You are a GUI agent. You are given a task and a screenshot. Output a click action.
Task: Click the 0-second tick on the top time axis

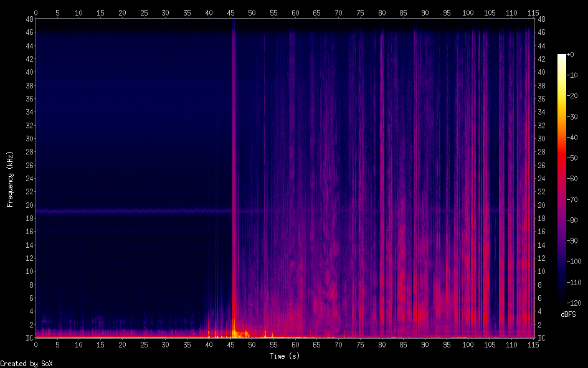click(x=36, y=12)
